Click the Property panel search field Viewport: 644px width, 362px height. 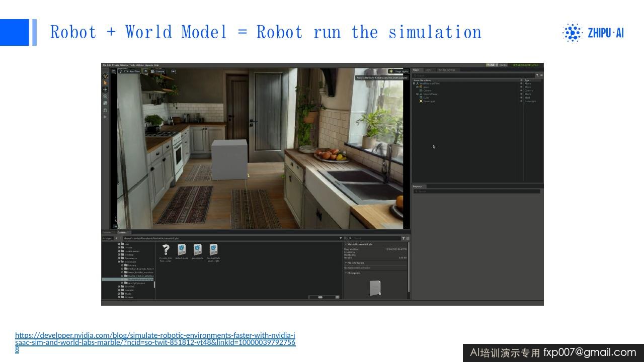click(476, 192)
